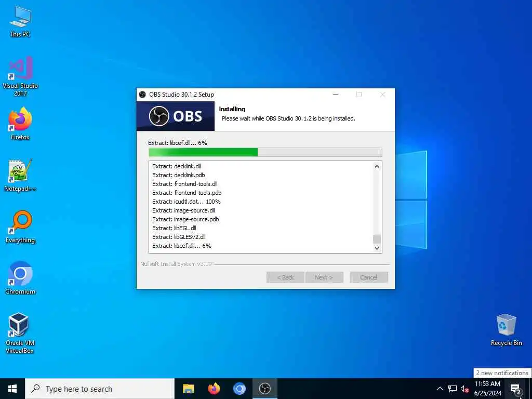Select the 'Extract: decklink.dll' log line
The width and height of the screenshot is (532, 399).
[x=177, y=166]
